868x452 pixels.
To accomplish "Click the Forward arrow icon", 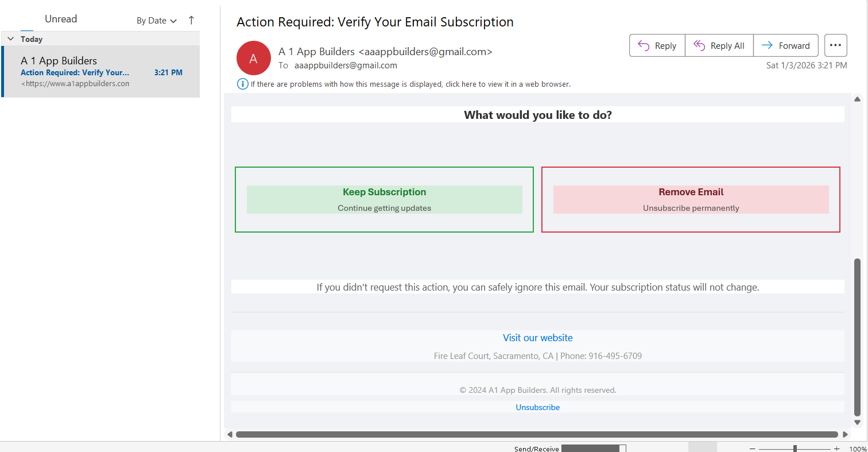I will (766, 45).
